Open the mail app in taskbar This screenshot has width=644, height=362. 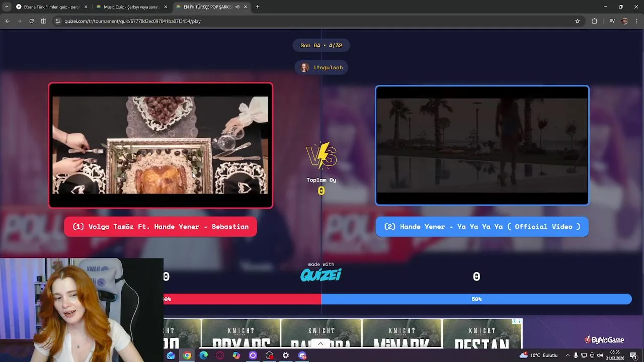[171, 355]
